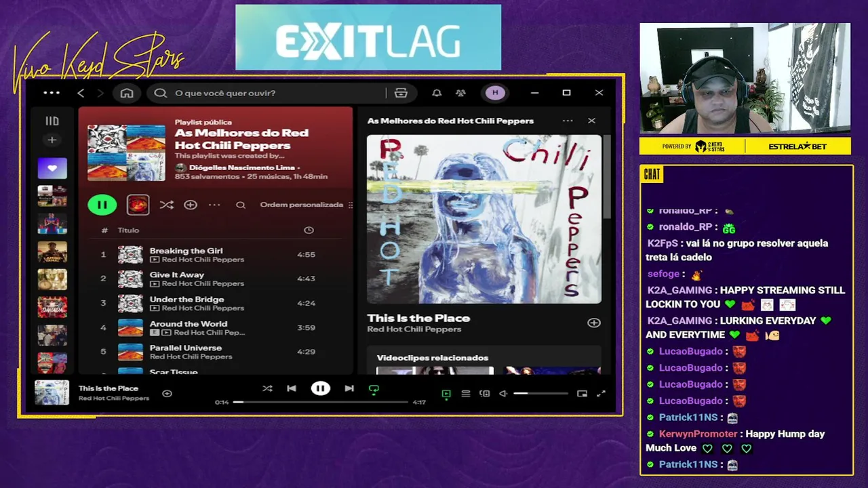
Task: Toggle shuffle in bottom player bar
Action: (267, 388)
